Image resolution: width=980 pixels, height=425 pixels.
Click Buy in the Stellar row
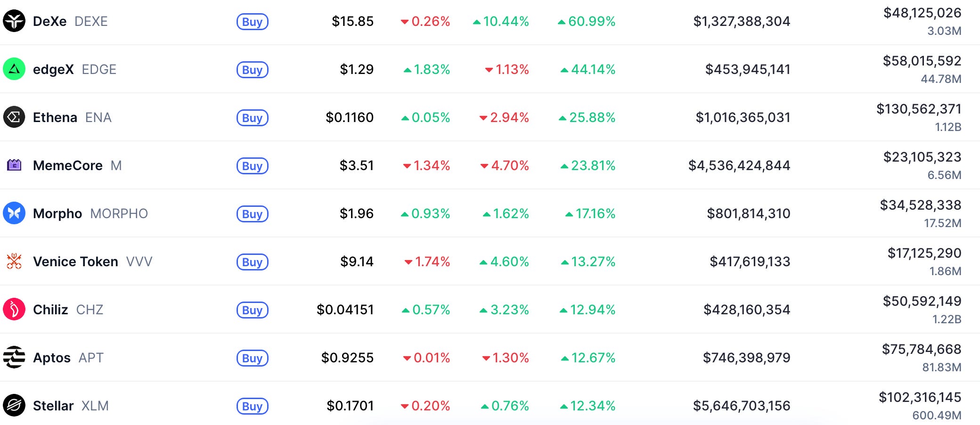tap(253, 406)
